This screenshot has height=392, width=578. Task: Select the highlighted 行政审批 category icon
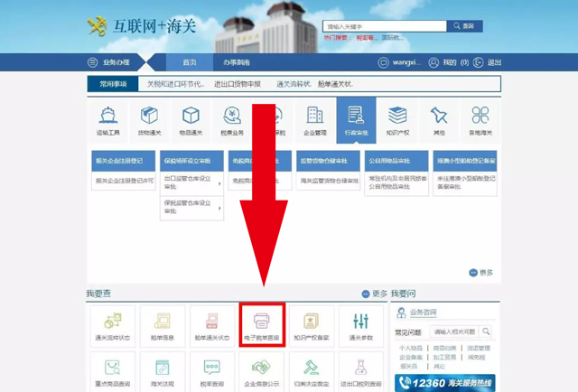click(x=356, y=120)
